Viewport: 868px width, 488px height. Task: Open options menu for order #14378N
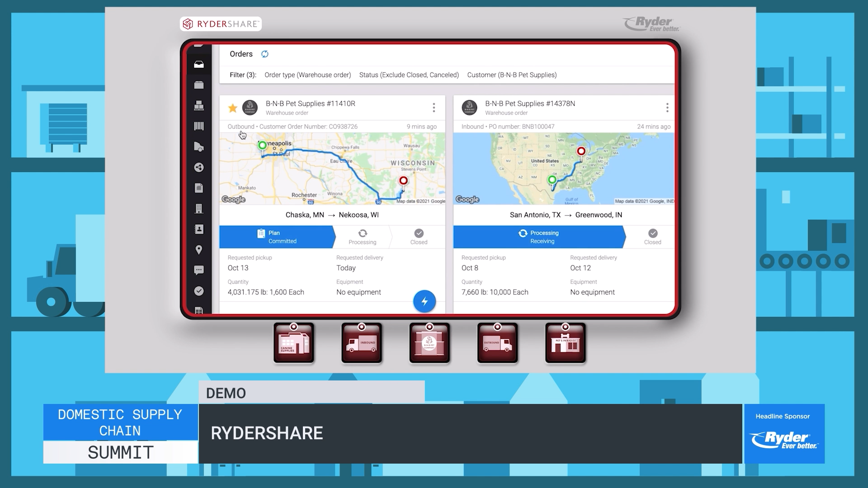tap(667, 108)
